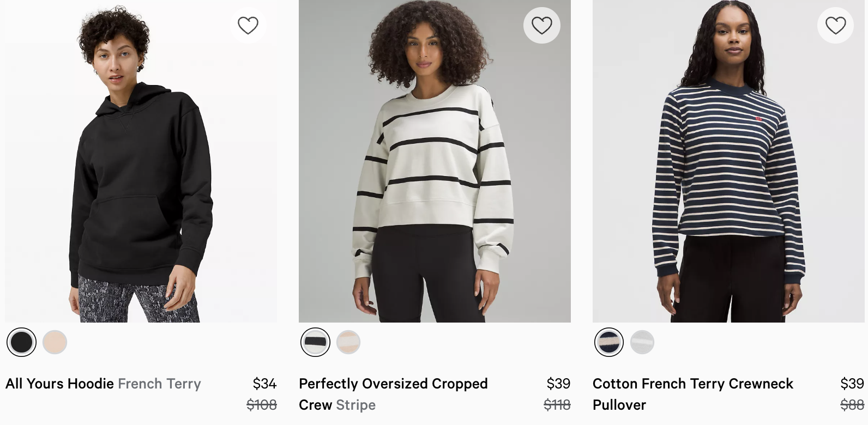The image size is (868, 425).
Task: Select the cream striped swatch for the Crew
Action: pos(348,342)
